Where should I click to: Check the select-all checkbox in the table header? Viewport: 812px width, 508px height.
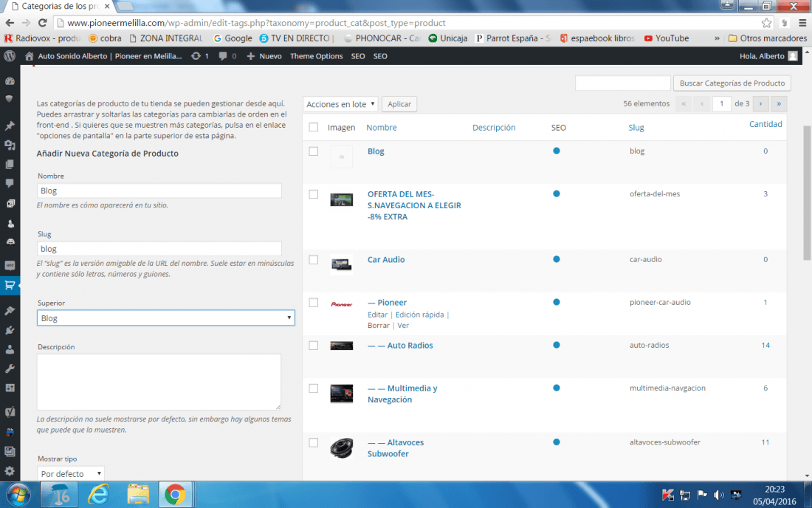(313, 127)
